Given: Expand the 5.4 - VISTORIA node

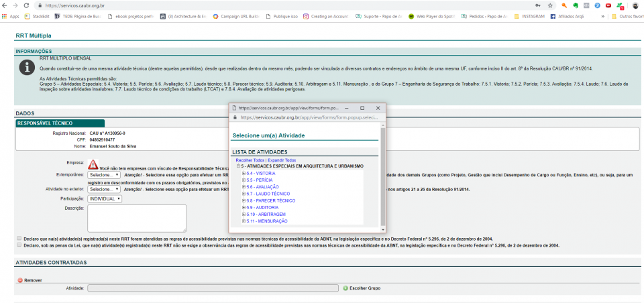Looking at the screenshot, I should [x=244, y=173].
